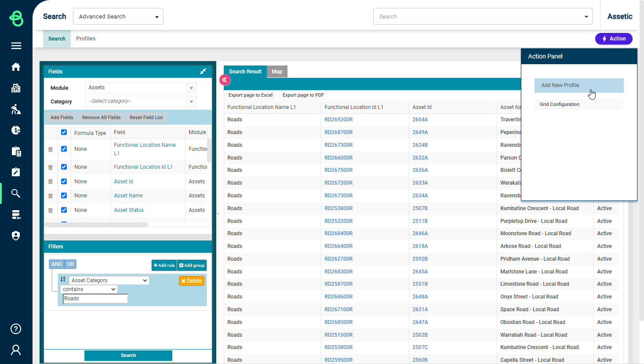Open the contains operator dropdown in Filters
Screen dimensions: 644x364
click(89, 289)
